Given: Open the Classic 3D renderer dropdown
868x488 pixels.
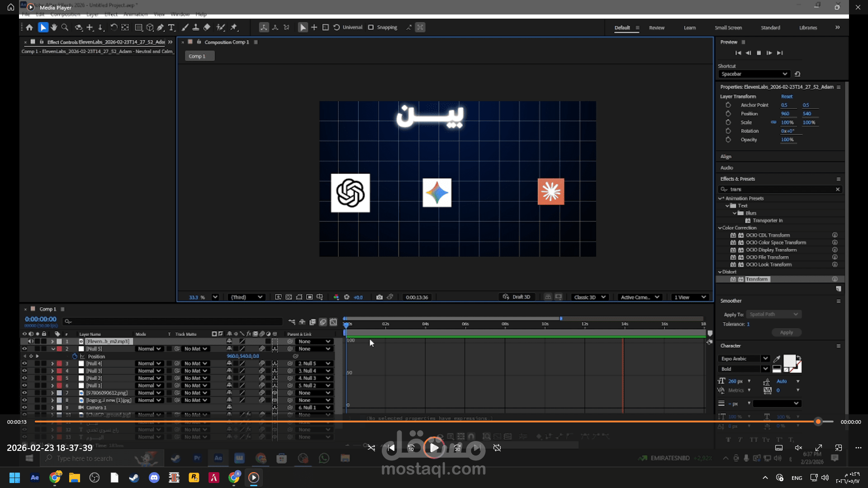Looking at the screenshot, I should pos(589,297).
